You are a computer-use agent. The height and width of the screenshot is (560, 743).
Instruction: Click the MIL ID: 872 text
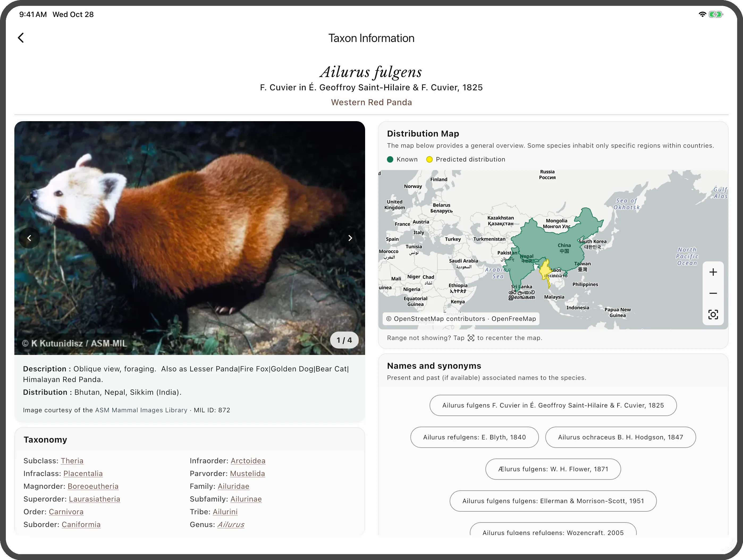(212, 410)
